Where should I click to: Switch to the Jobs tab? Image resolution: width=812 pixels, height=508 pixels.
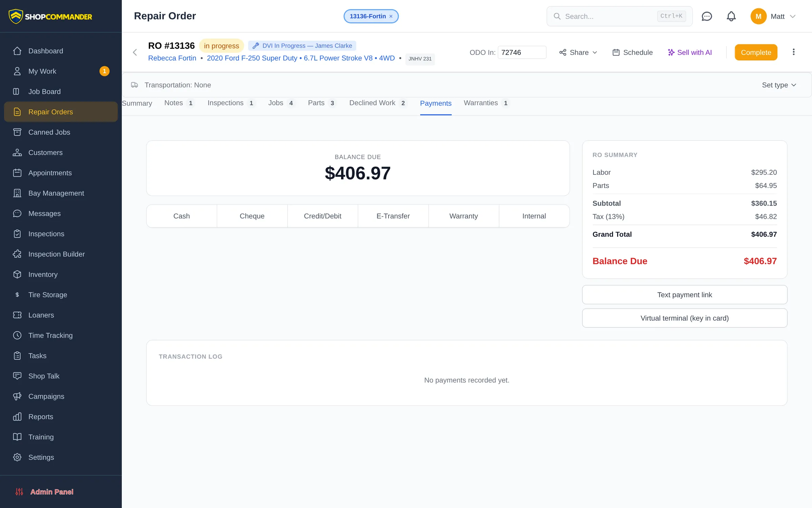(x=281, y=103)
